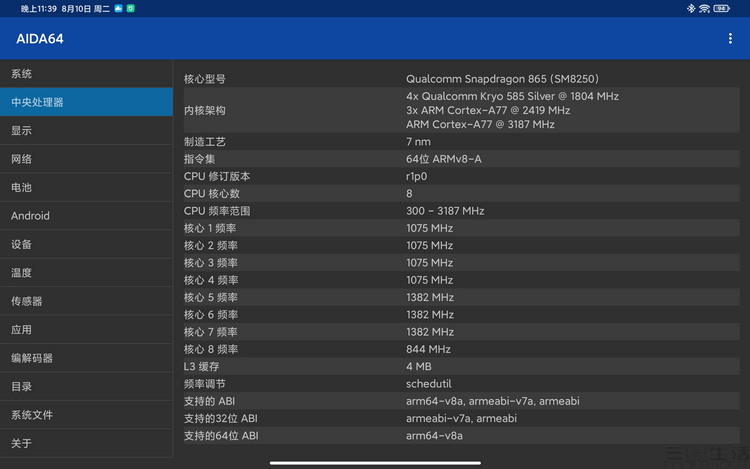Select the 指令集 64位 ARMv8-A row
This screenshot has height=469, width=750.
(x=462, y=159)
